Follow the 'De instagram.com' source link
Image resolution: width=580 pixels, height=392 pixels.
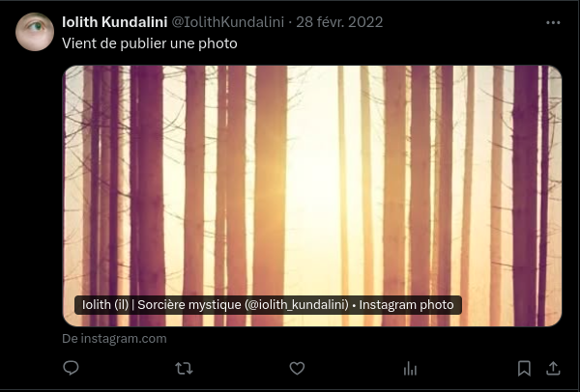(114, 339)
